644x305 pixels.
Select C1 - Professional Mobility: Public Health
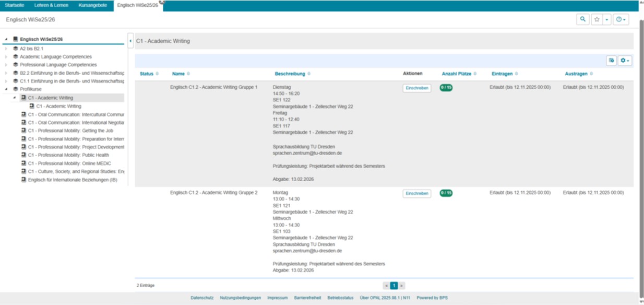tap(68, 155)
